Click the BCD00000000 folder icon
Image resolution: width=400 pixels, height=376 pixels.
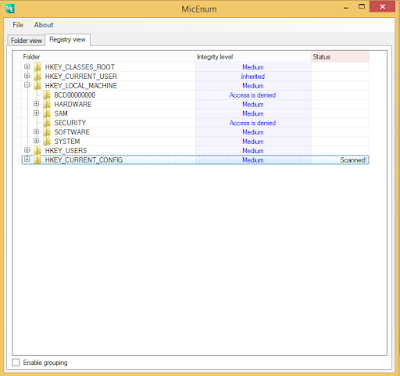click(47, 95)
